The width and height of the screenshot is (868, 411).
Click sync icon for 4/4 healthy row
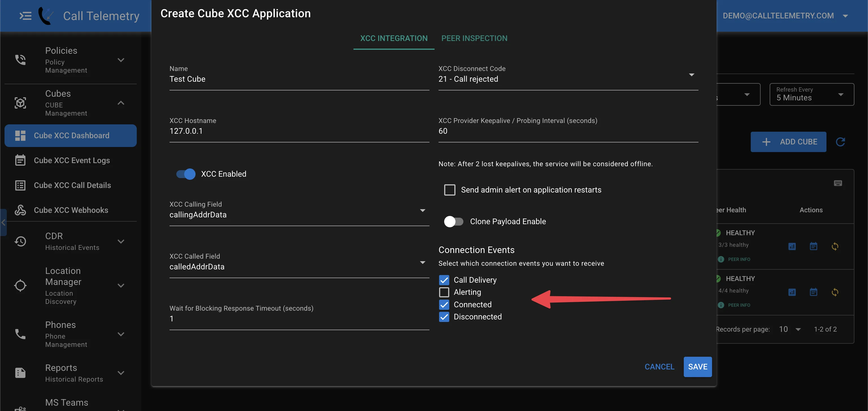point(835,292)
